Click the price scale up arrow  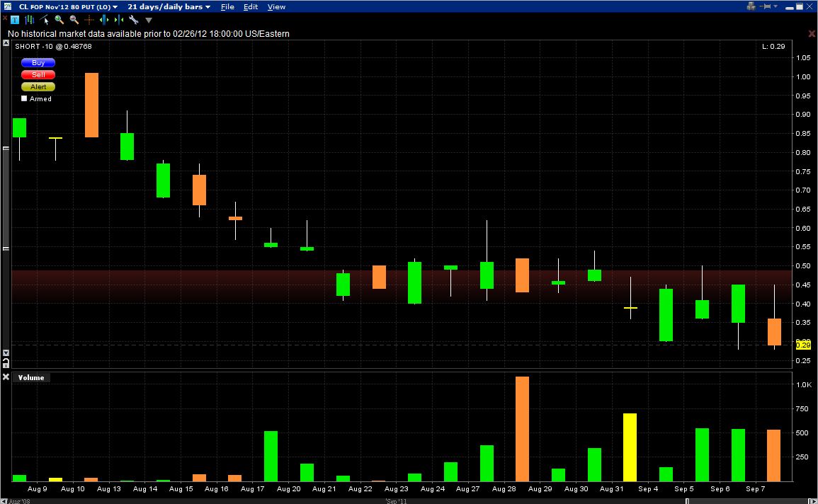coord(6,43)
